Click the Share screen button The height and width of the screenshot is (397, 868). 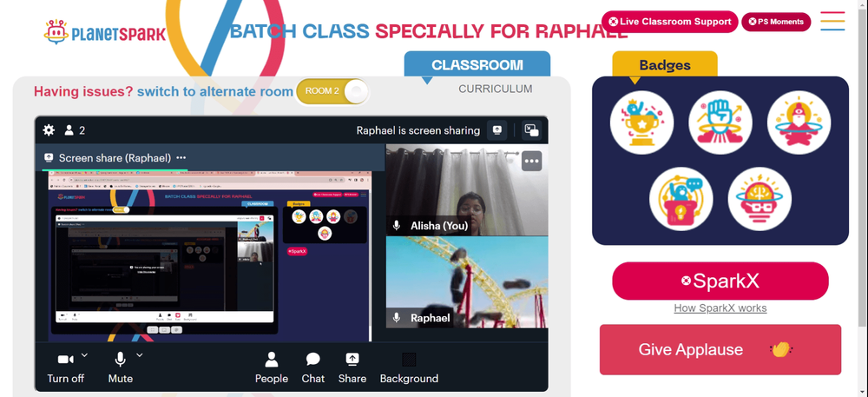click(352, 367)
